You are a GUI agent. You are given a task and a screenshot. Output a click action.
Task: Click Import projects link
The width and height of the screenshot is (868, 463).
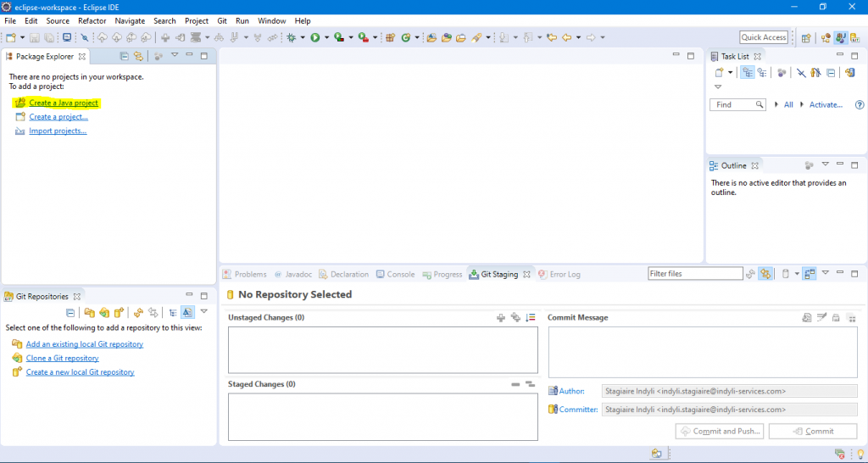(x=58, y=131)
